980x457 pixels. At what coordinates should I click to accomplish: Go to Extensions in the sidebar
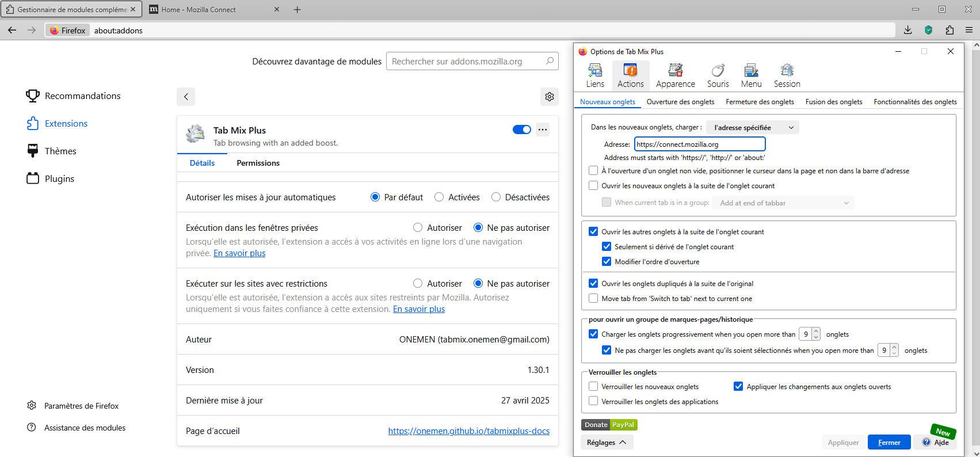[58, 123]
